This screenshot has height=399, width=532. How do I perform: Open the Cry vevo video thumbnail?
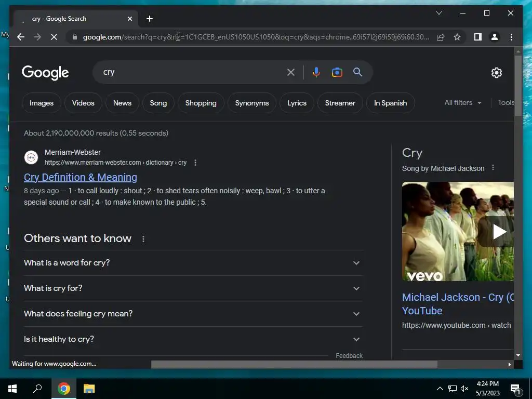(x=458, y=232)
